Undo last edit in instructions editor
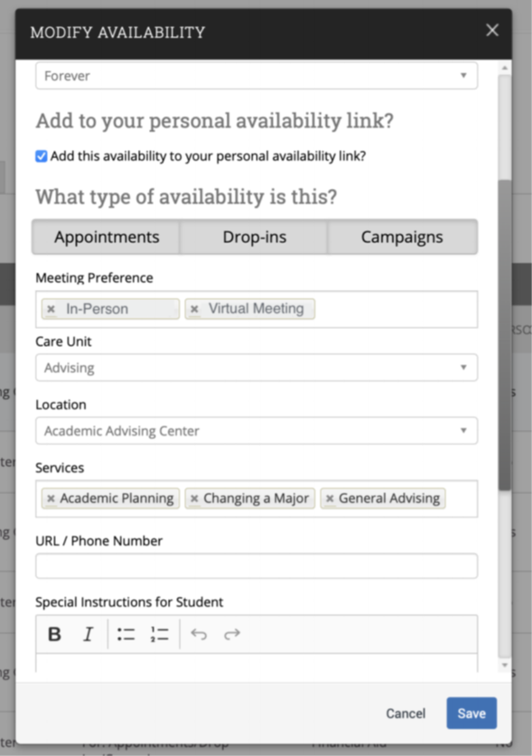532x756 pixels. tap(198, 634)
